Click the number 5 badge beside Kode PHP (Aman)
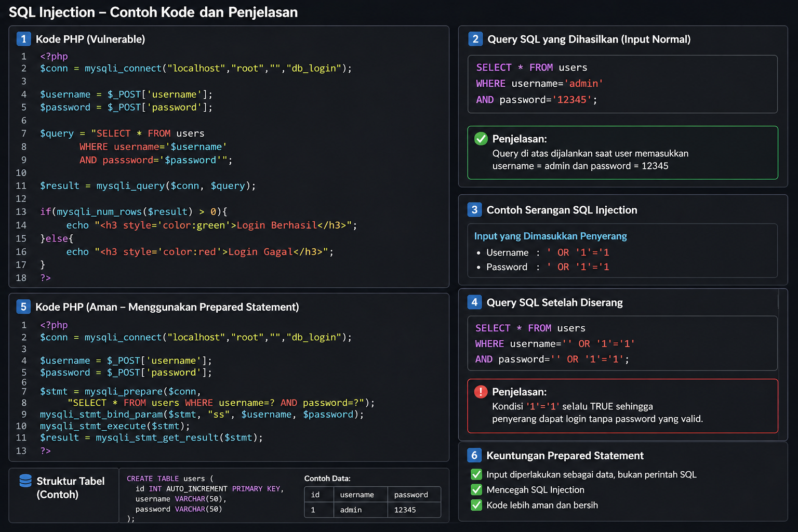 pyautogui.click(x=23, y=307)
